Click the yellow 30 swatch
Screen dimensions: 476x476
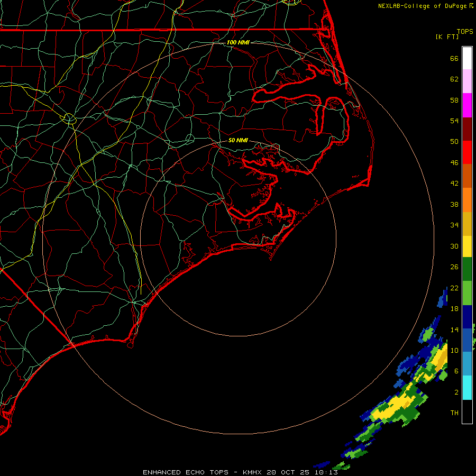[x=467, y=246]
